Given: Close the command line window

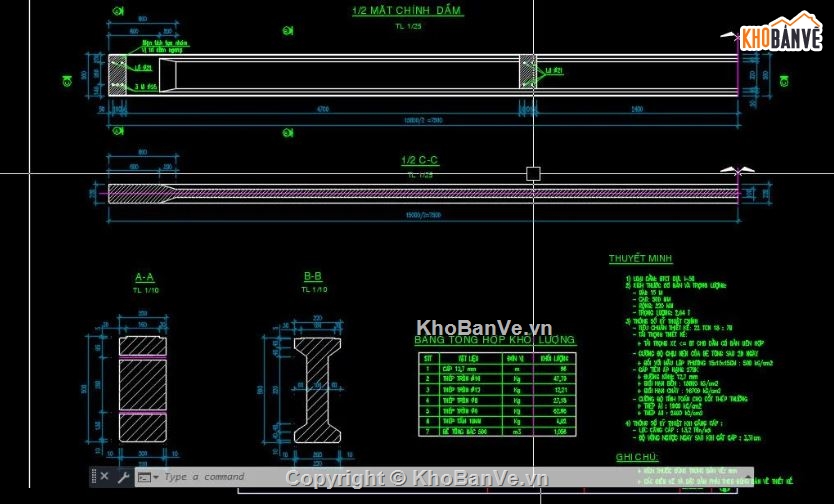Looking at the screenshot, I should tap(104, 476).
